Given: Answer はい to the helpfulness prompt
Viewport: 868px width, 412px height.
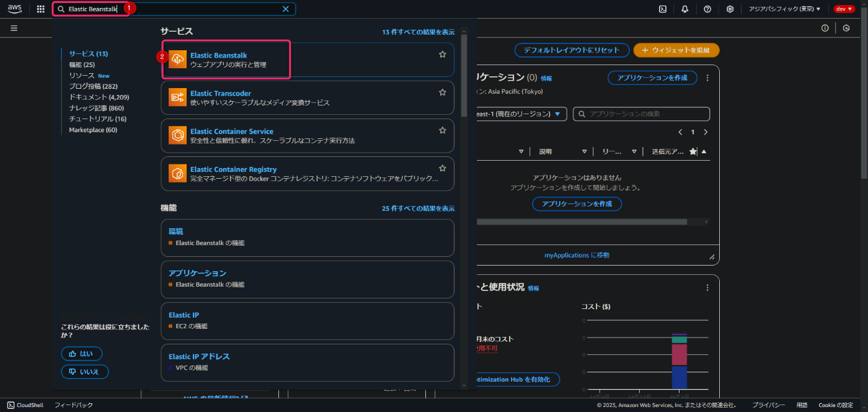Looking at the screenshot, I should click(82, 354).
